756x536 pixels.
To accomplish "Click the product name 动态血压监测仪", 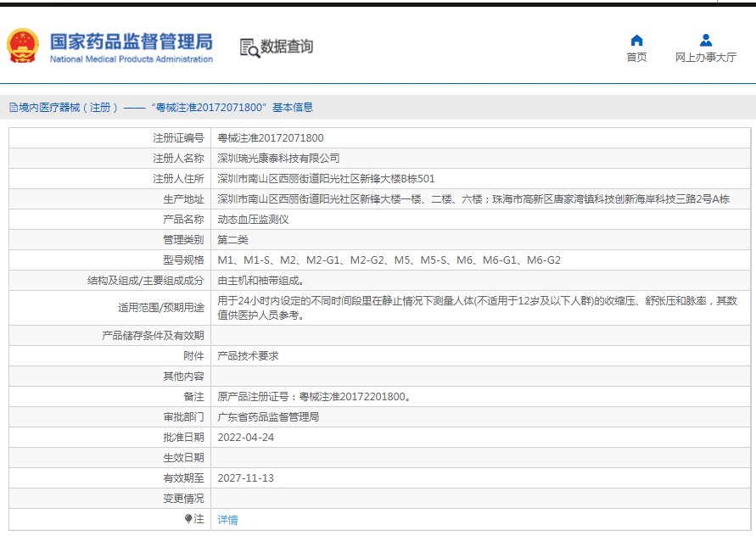I will point(253,220).
